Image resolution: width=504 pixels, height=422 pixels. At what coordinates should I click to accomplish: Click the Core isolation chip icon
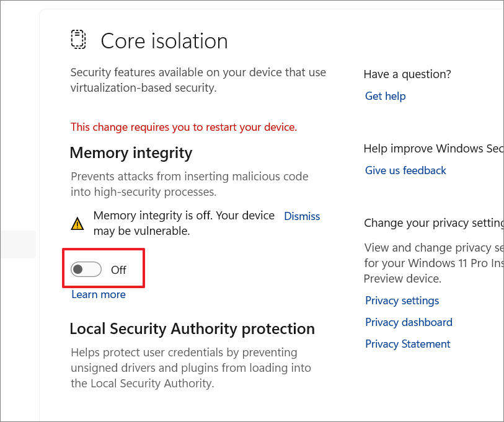point(78,40)
